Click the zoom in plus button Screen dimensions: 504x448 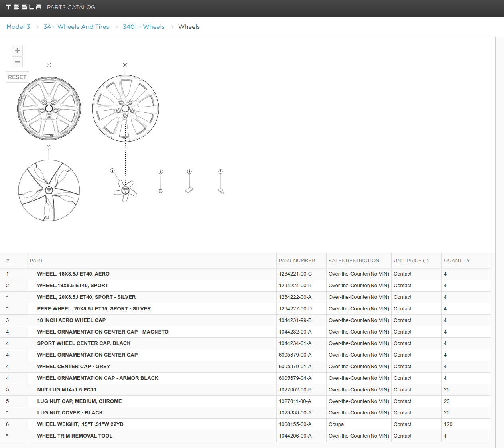(17, 51)
